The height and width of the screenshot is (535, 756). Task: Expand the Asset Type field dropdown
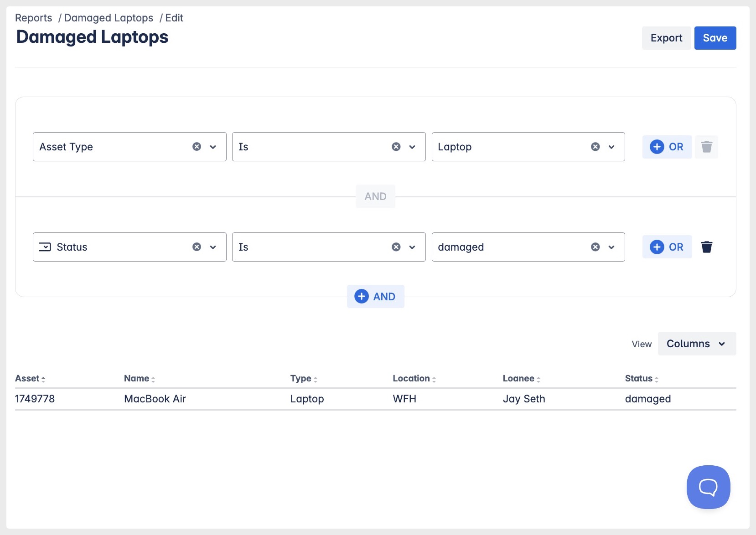coord(213,147)
